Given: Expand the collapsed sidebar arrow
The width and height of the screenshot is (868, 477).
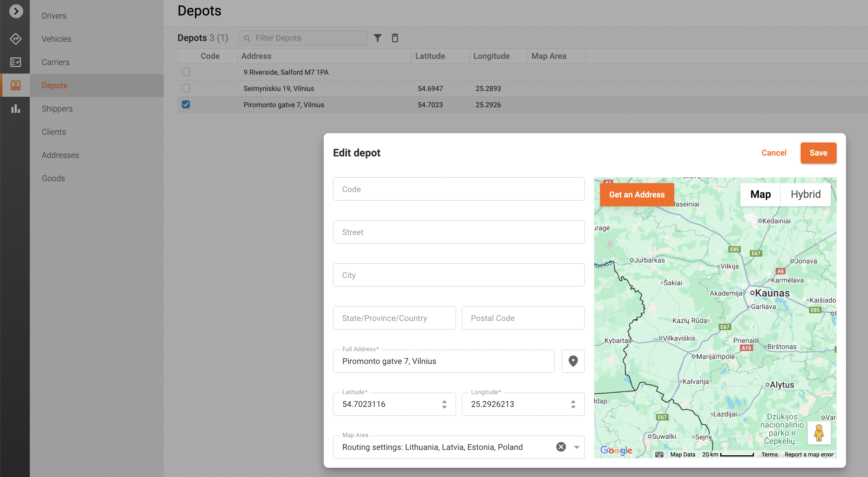Looking at the screenshot, I should (x=16, y=11).
